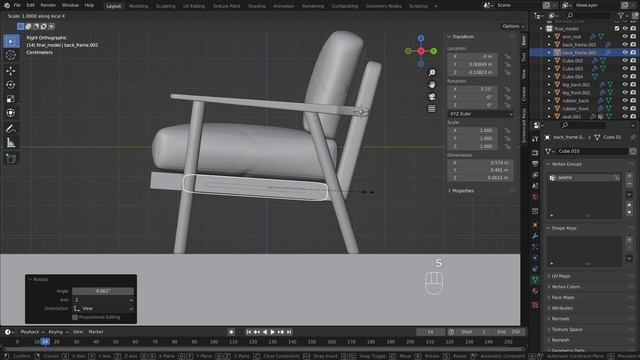Choose the Move tool
The width and height of the screenshot is (640, 360).
pyautogui.click(x=11, y=71)
